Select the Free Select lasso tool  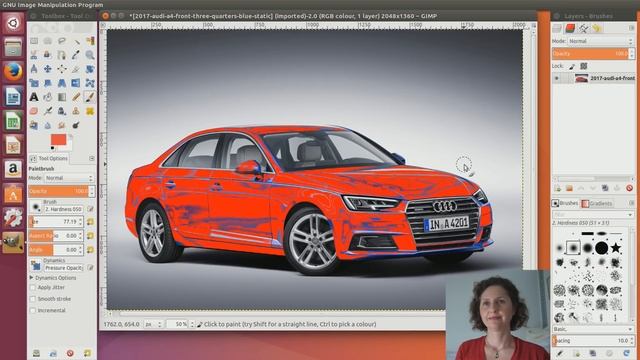pos(62,41)
